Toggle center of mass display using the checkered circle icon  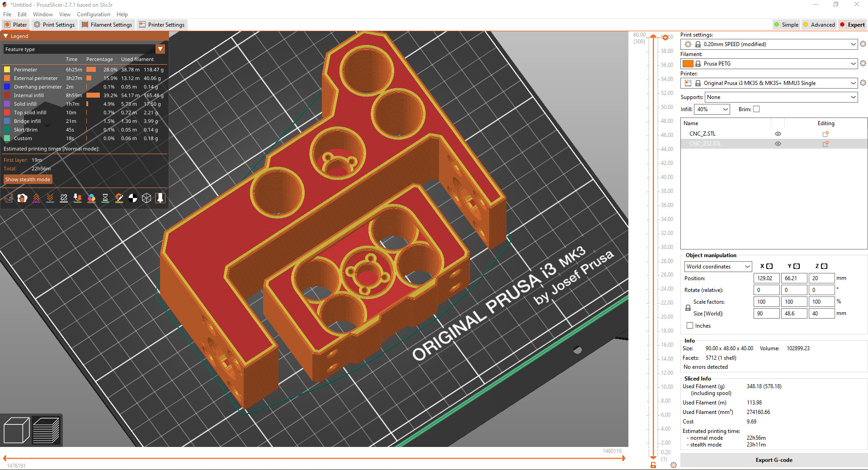tap(133, 198)
